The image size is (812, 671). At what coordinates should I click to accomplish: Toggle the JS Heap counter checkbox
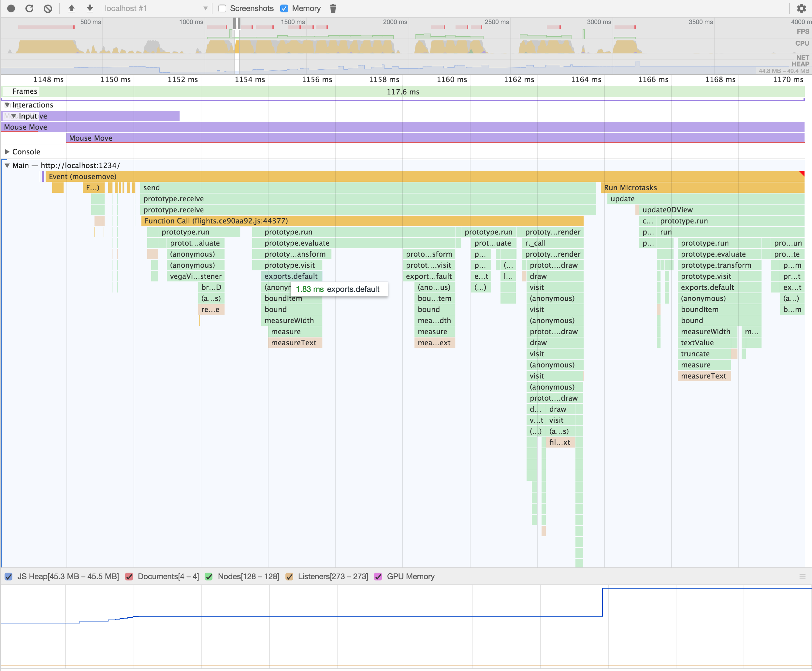click(x=8, y=577)
